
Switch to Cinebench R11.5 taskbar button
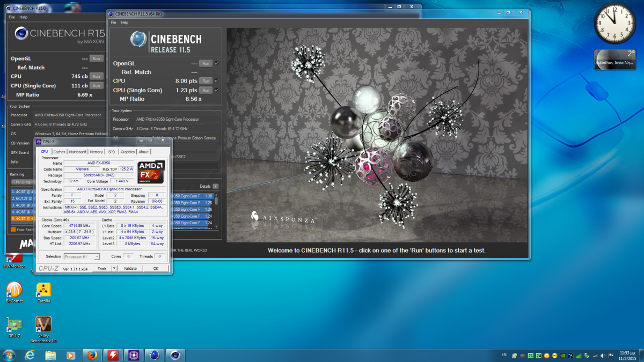pos(154,355)
